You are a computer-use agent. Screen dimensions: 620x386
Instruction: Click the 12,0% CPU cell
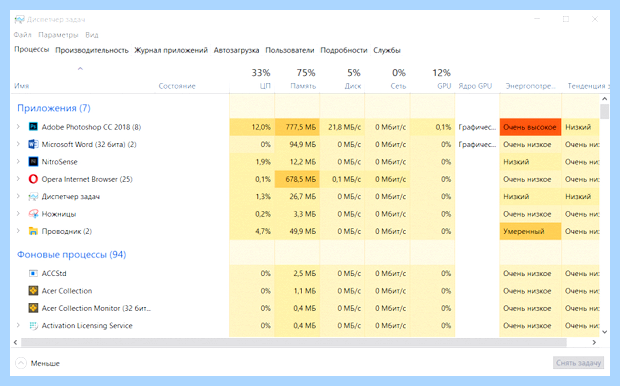point(252,127)
